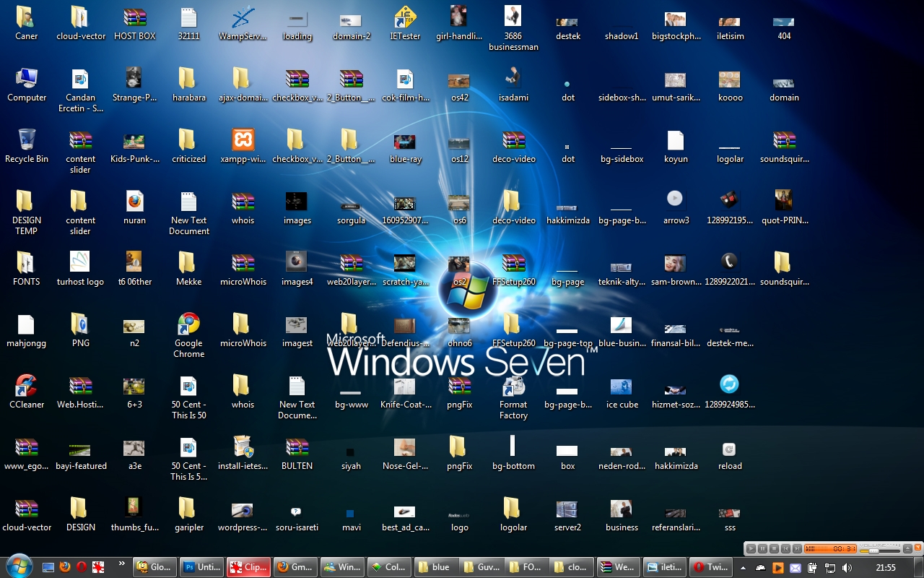Click the power plug tray icon
The width and height of the screenshot is (924, 578).
pos(812,568)
